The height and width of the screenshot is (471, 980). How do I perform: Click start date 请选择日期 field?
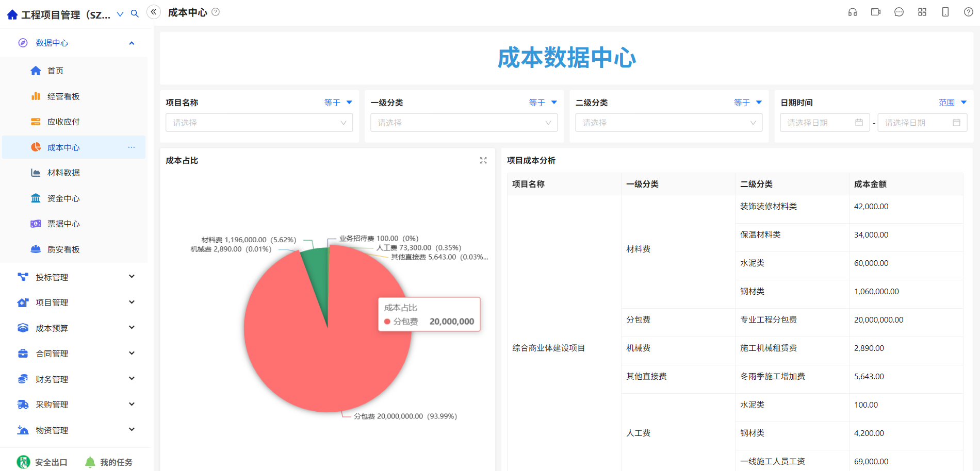pos(825,123)
